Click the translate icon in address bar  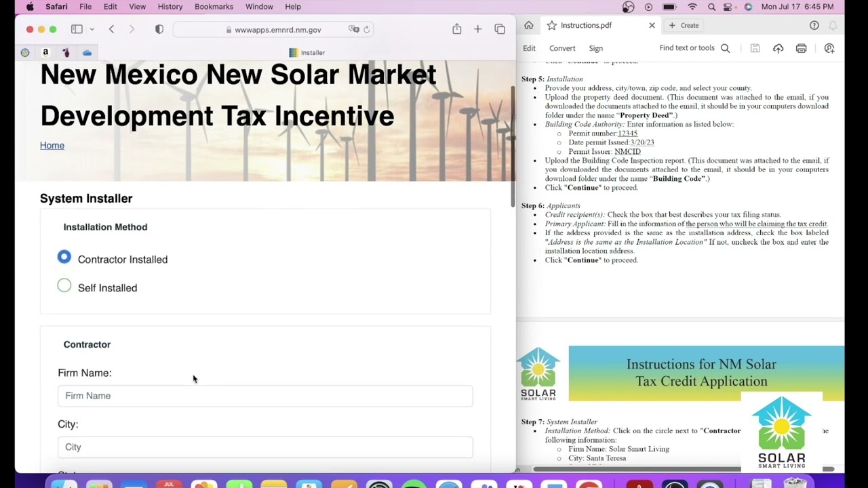[x=353, y=29]
